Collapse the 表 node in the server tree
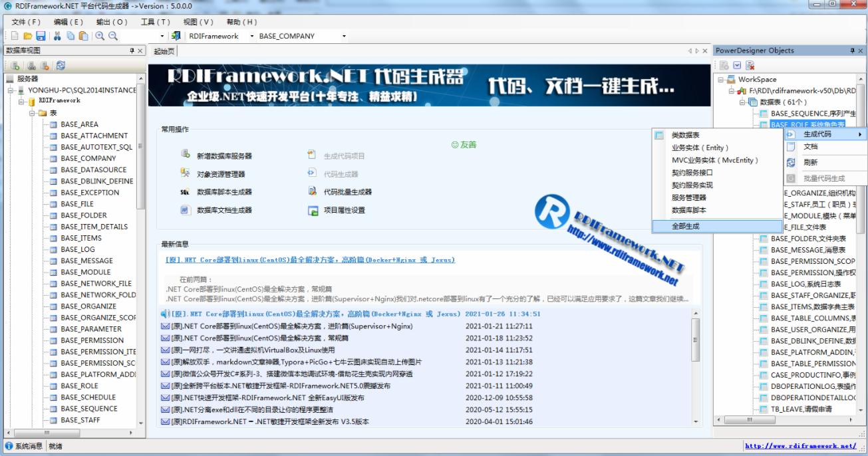Screen dimensions: 868x456 click(x=32, y=112)
